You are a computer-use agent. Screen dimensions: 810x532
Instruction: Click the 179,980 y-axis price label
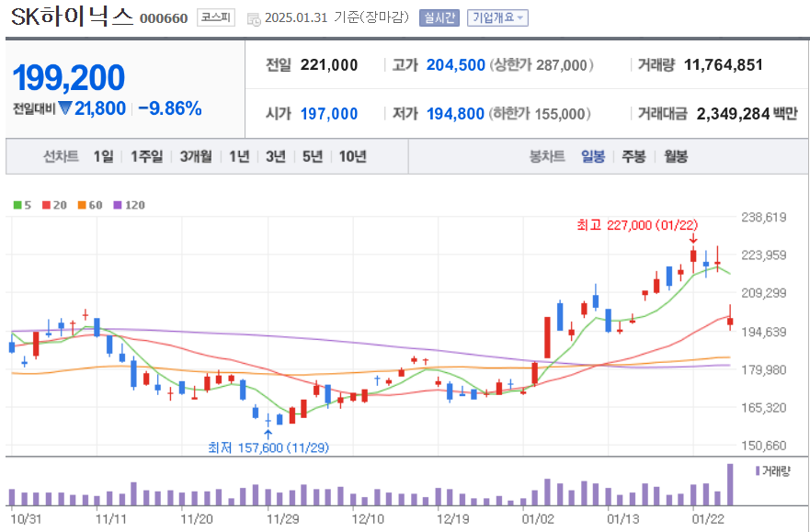[x=763, y=369]
